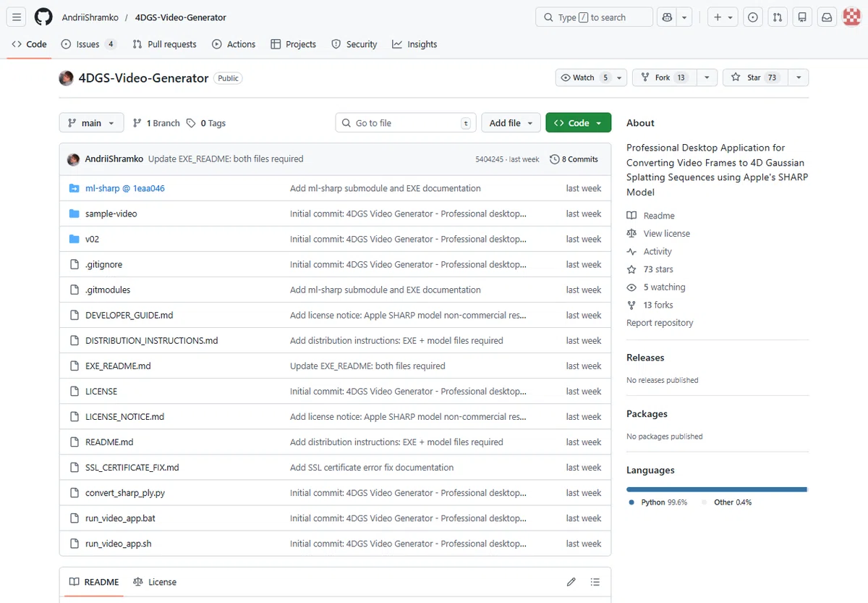868x603 pixels.
Task: Open the DISTRIBUTION_INSTRUCTIONS.md file
Action: (x=152, y=341)
